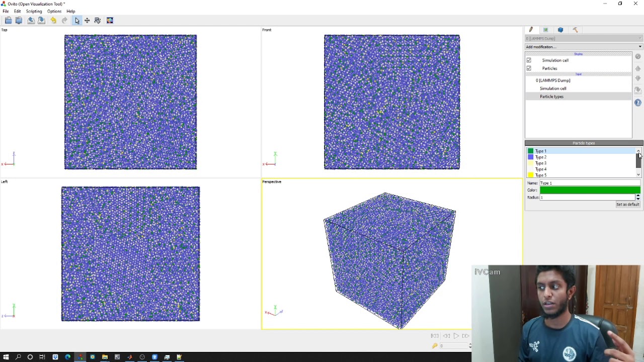Click the Set as default button

click(627, 205)
